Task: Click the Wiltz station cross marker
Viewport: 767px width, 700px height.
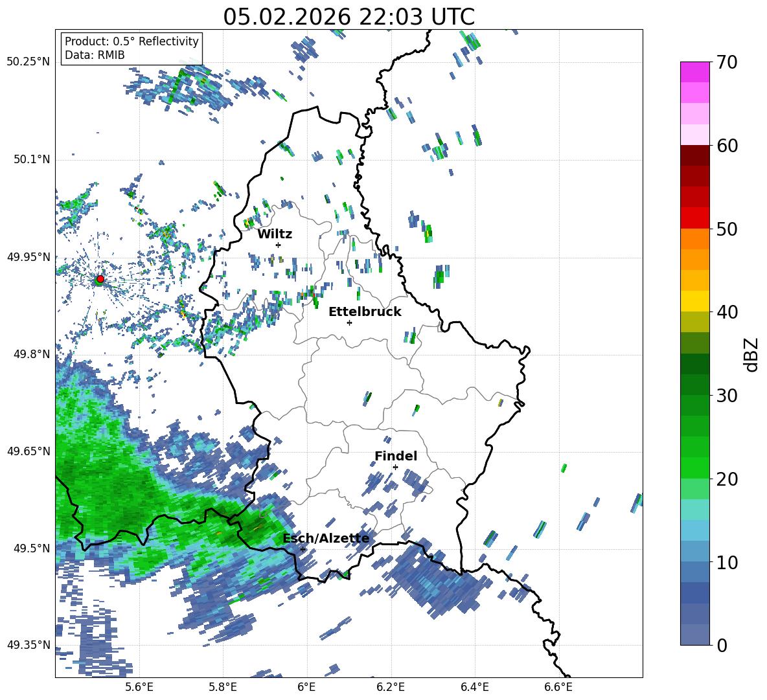Action: (x=279, y=245)
